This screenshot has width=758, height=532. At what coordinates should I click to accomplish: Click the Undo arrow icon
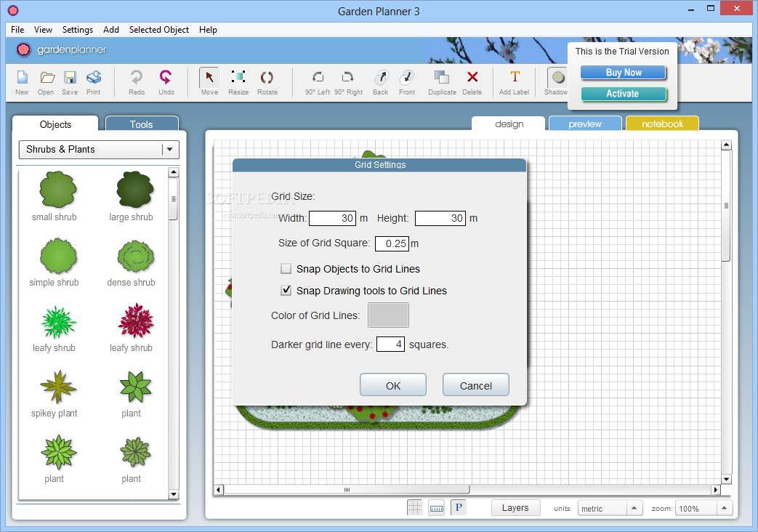point(166,77)
